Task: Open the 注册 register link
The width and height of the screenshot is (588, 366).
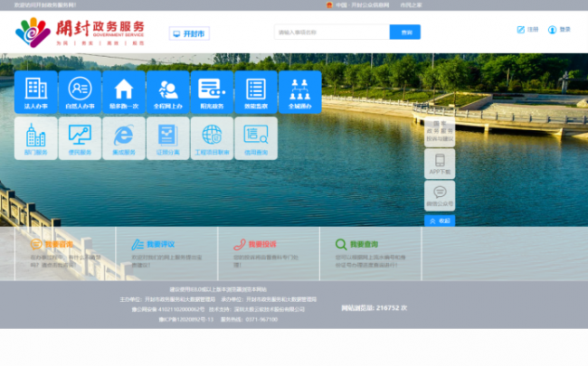Action: [x=527, y=30]
